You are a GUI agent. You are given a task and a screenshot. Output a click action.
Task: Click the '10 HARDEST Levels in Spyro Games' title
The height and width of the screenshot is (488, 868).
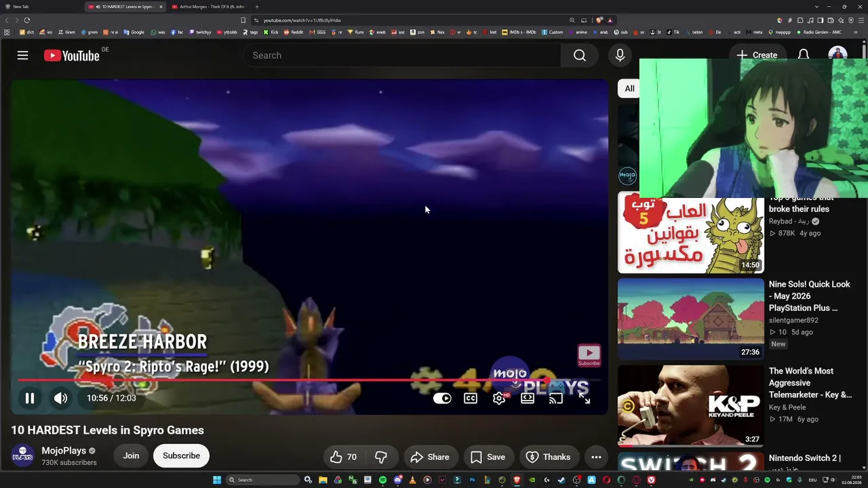107,430
